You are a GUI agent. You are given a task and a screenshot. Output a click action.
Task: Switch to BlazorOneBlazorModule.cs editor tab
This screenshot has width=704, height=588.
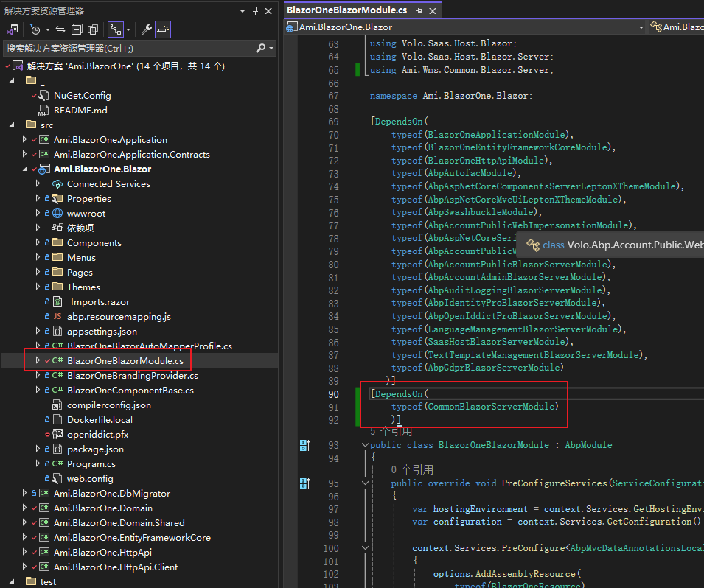[346, 10]
